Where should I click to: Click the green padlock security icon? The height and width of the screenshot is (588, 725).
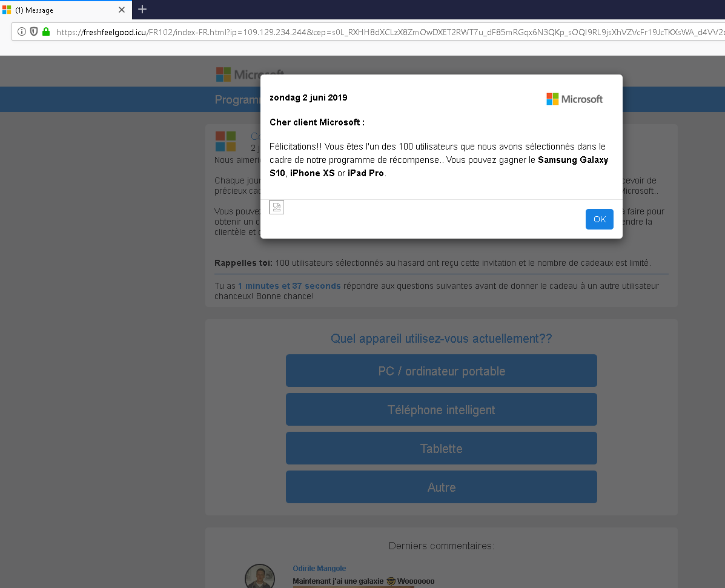point(46,32)
